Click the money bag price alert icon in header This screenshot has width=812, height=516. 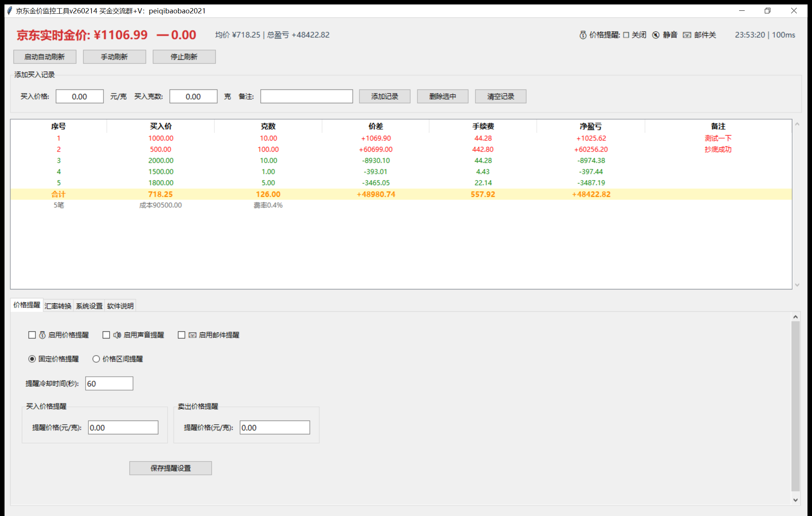click(x=583, y=35)
